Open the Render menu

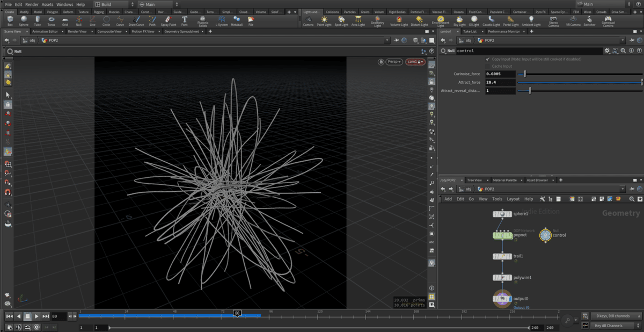(32, 4)
